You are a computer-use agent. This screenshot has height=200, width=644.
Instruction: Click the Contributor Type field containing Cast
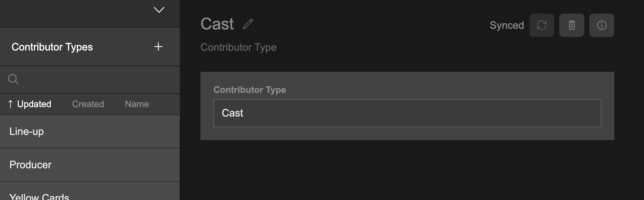407,113
